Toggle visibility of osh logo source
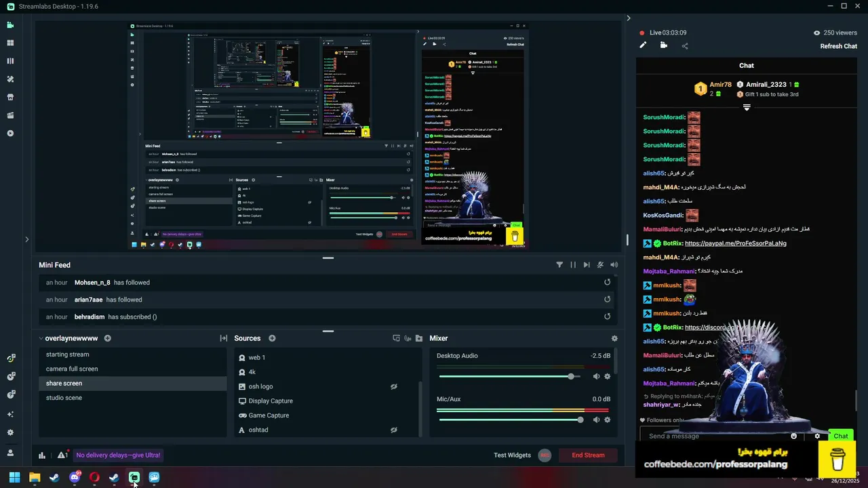Viewport: 868px width, 488px height. coord(393,386)
